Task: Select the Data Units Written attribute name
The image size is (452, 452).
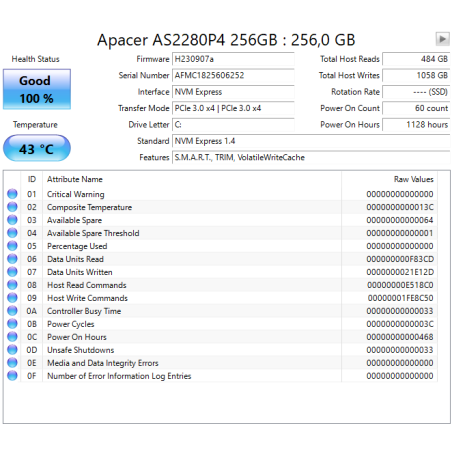Action: [x=80, y=272]
